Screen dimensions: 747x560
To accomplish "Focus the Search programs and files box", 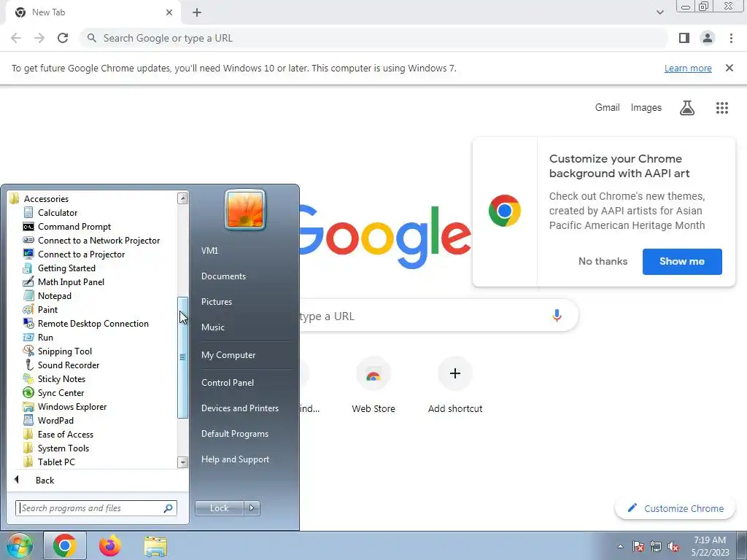I will [96, 508].
